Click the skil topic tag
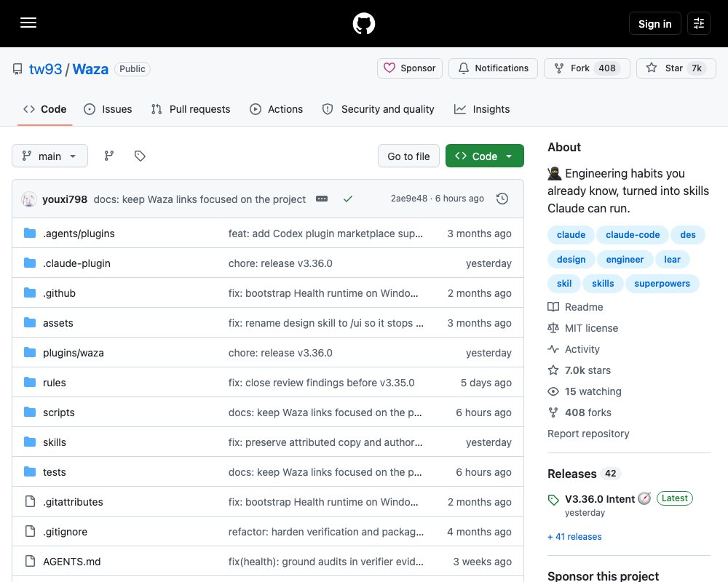Screen dimensions: 728x582 [564, 284]
